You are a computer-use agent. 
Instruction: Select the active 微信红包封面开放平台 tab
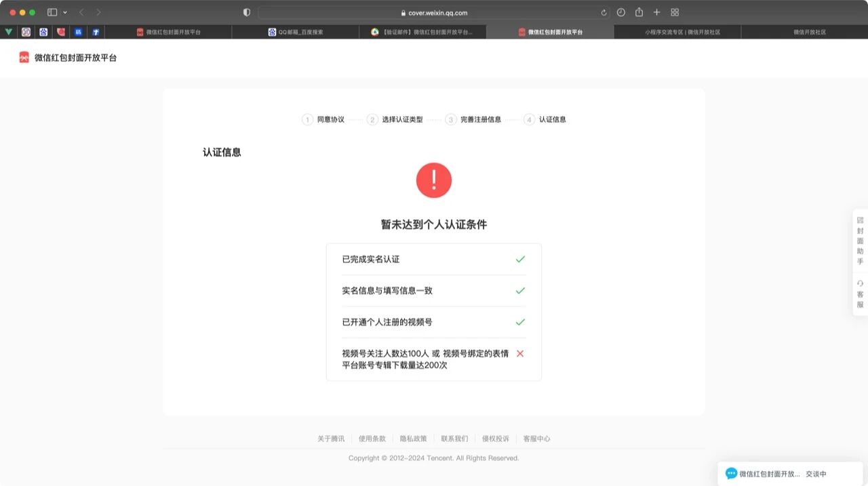550,32
